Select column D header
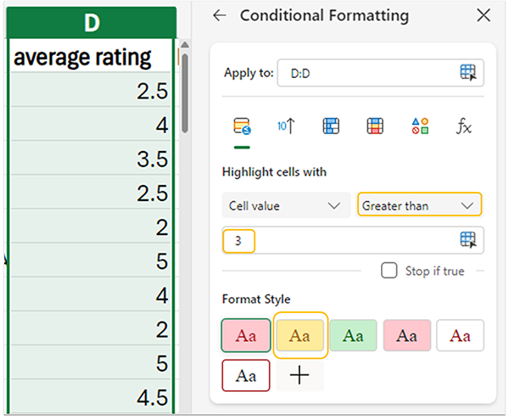Image resolution: width=509 pixels, height=420 pixels. click(91, 23)
